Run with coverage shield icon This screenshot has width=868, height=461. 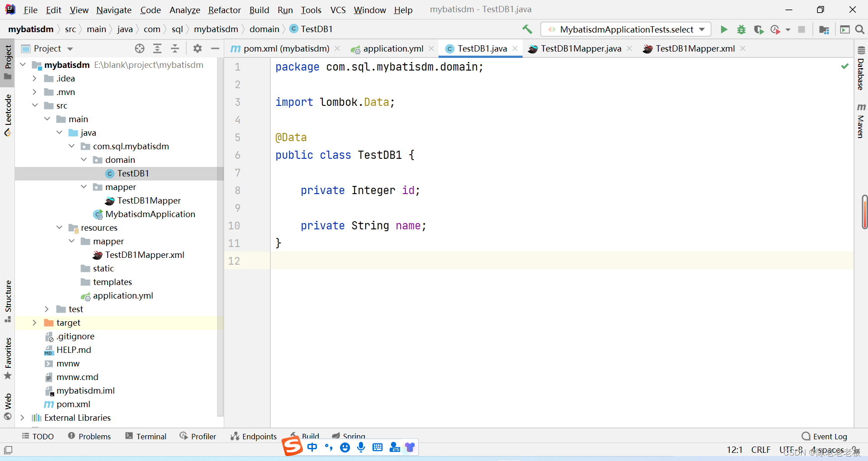point(759,29)
